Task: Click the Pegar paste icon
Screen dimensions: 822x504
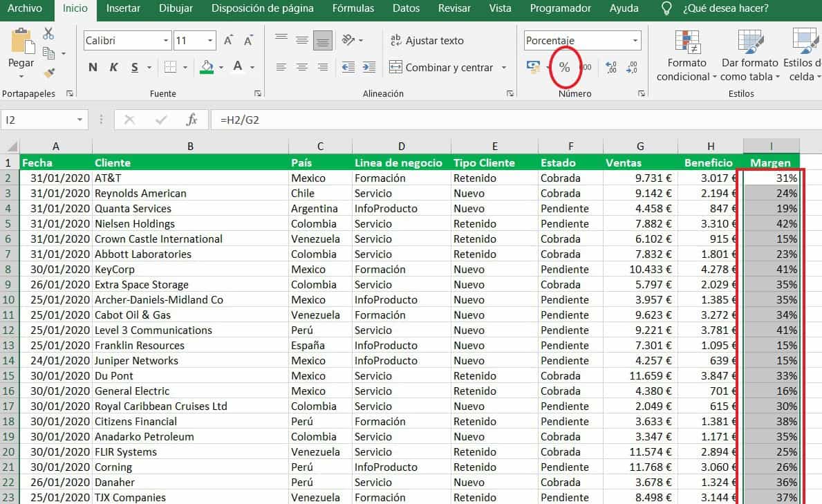Action: click(x=22, y=41)
